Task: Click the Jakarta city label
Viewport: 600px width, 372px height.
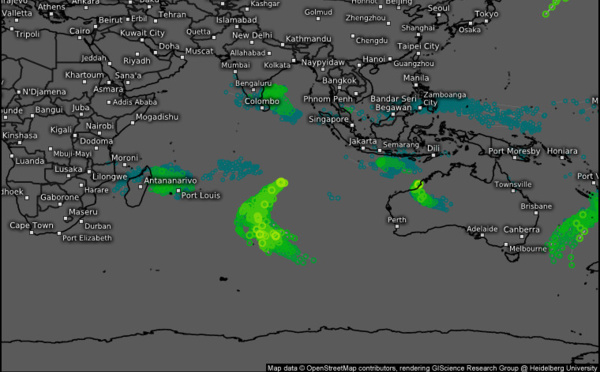Action: tap(363, 141)
